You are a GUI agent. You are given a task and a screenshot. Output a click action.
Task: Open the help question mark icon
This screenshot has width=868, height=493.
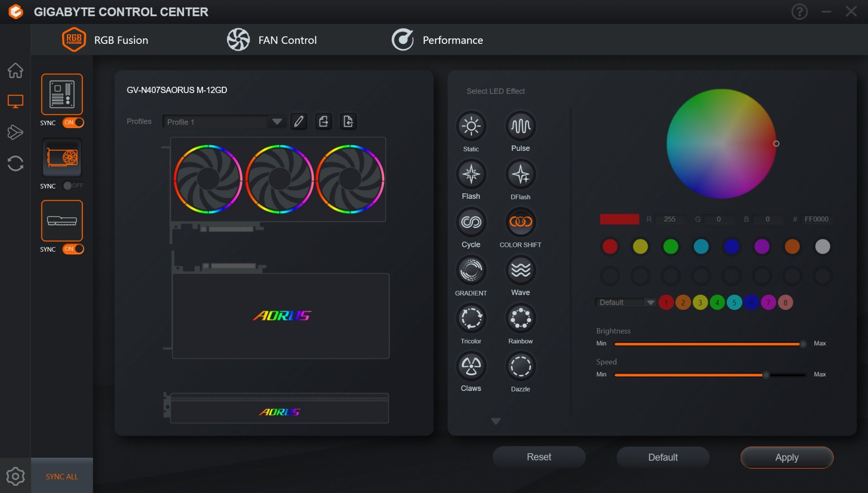(799, 12)
